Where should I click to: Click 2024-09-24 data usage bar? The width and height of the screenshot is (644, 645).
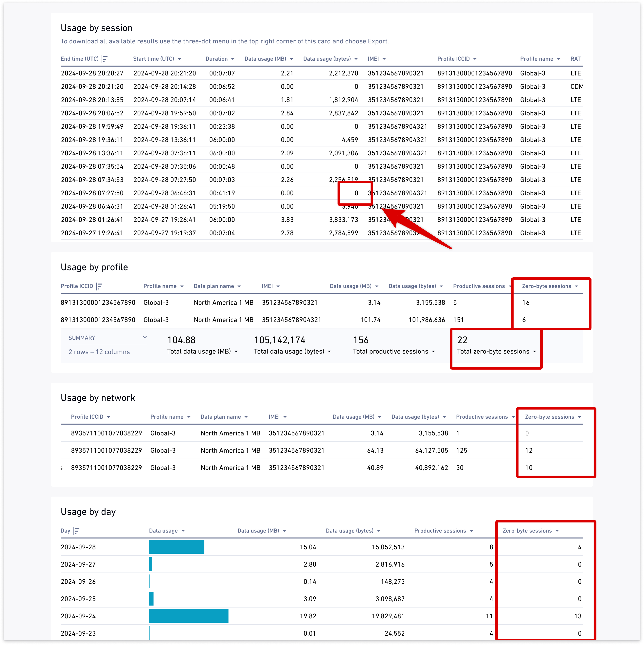pos(189,616)
